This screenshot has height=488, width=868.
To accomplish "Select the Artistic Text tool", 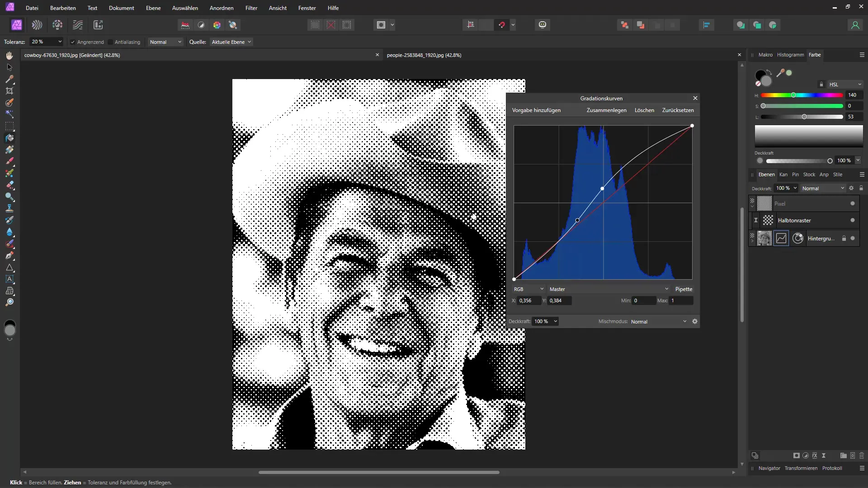I will pos(9,279).
